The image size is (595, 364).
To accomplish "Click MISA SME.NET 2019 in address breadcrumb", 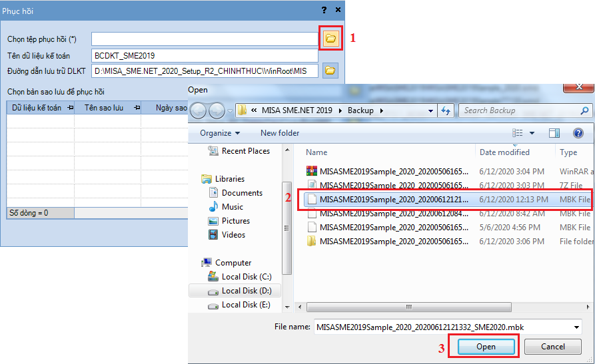I will click(297, 110).
